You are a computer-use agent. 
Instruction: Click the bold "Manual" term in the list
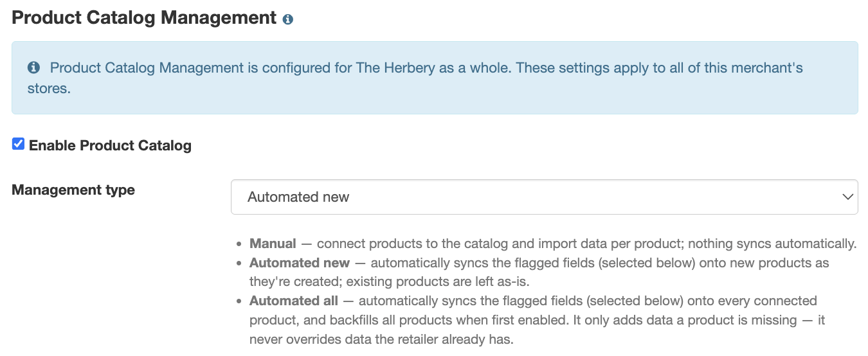point(273,244)
